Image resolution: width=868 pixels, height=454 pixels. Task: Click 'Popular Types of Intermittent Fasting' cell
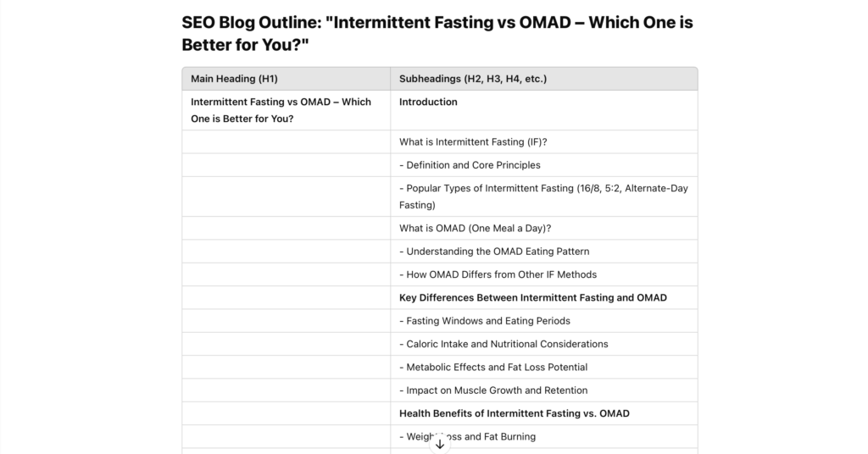pos(543,197)
